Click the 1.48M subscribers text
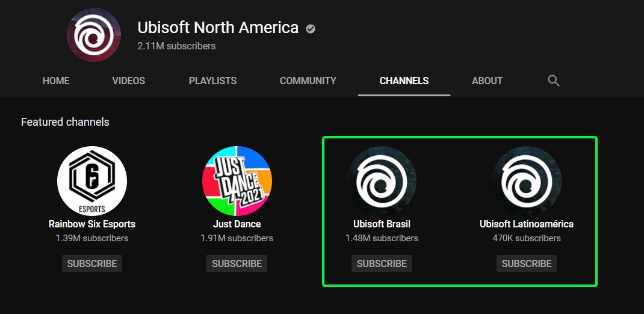 pos(382,238)
